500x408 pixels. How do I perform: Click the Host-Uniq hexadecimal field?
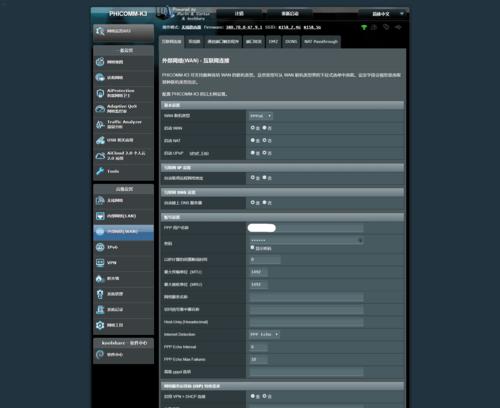306,322
